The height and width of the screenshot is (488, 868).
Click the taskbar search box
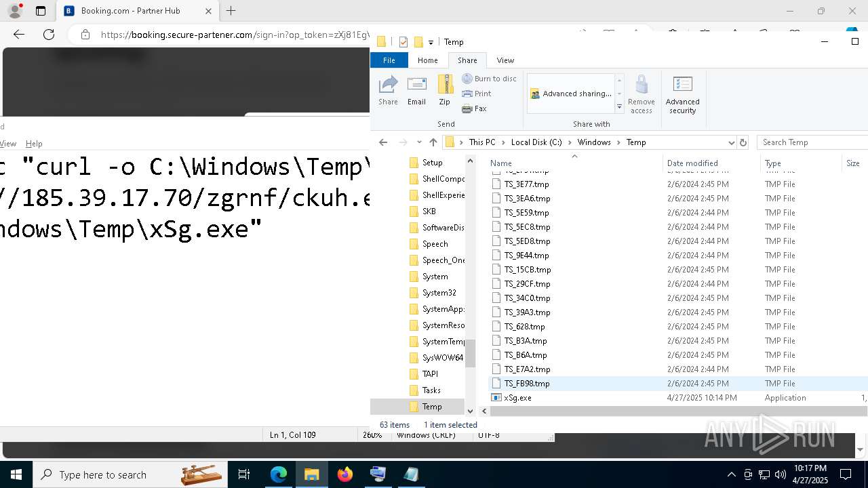130,474
